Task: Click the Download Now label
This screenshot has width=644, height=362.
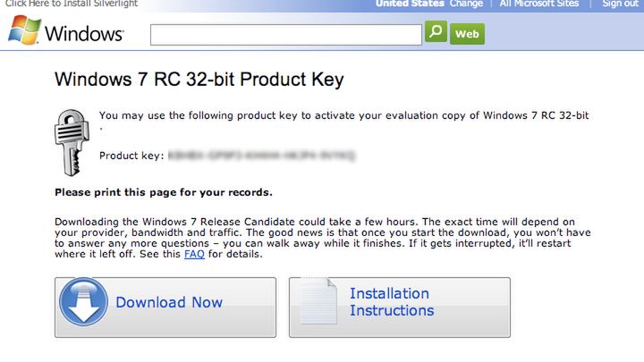Action: pyautogui.click(x=169, y=302)
